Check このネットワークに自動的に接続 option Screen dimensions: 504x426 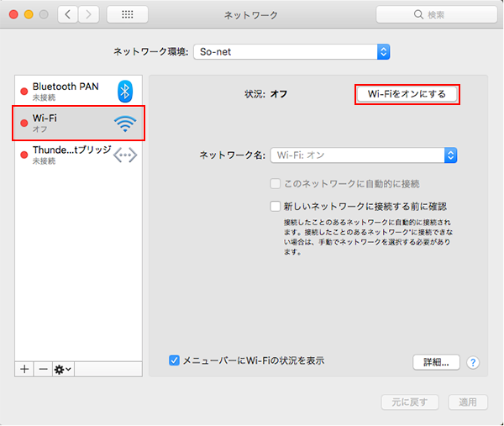[275, 184]
